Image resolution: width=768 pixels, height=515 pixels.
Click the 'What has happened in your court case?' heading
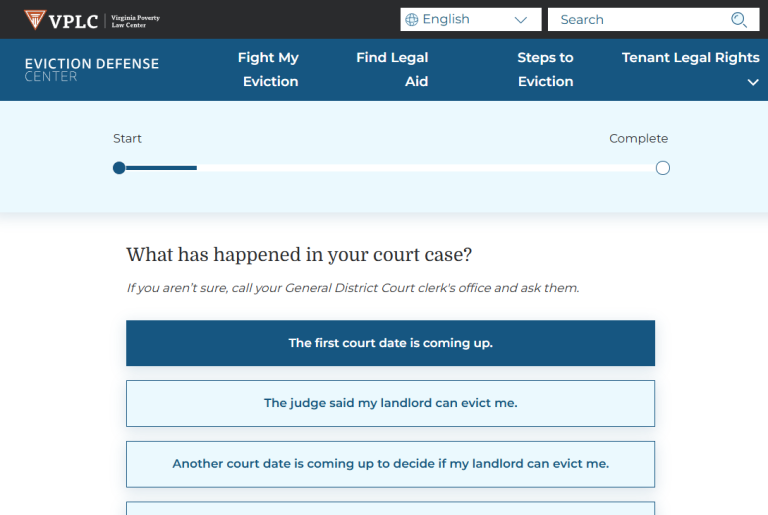click(299, 254)
